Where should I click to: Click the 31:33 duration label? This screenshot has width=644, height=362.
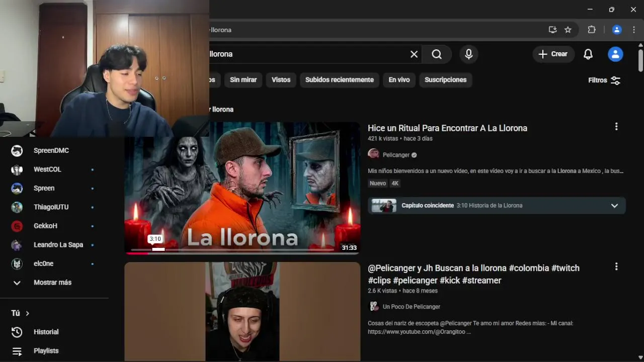[349, 247]
